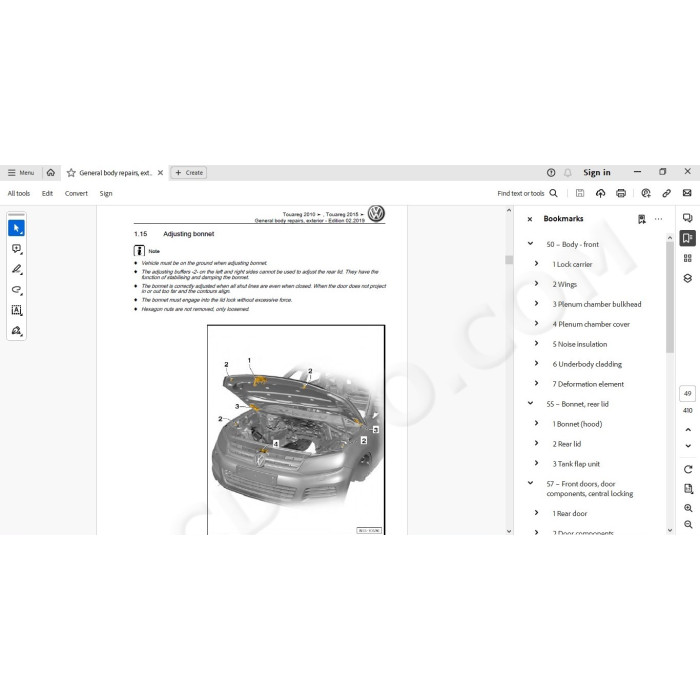Click the page number 49 field
Viewport: 700px width, 700px height.
click(x=688, y=394)
